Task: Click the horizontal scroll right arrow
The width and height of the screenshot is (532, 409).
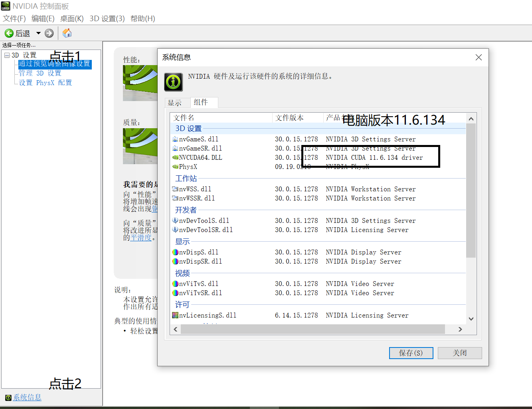Action: (x=460, y=329)
